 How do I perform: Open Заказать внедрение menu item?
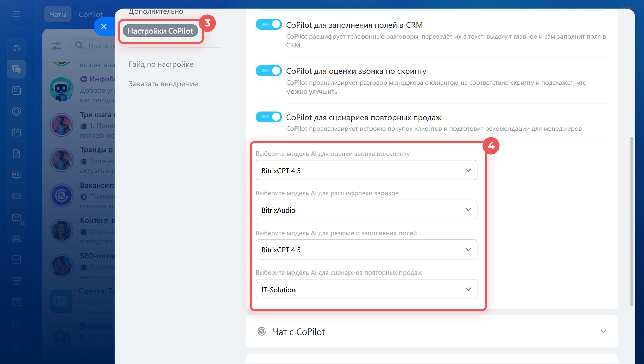pyautogui.click(x=163, y=84)
